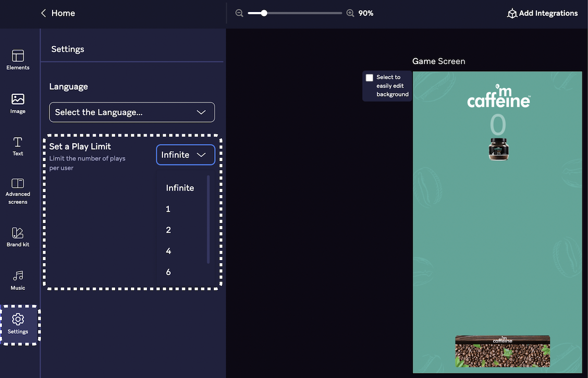Select the coffee beans basket on canvas
This screenshot has height=378, width=588.
[503, 351]
